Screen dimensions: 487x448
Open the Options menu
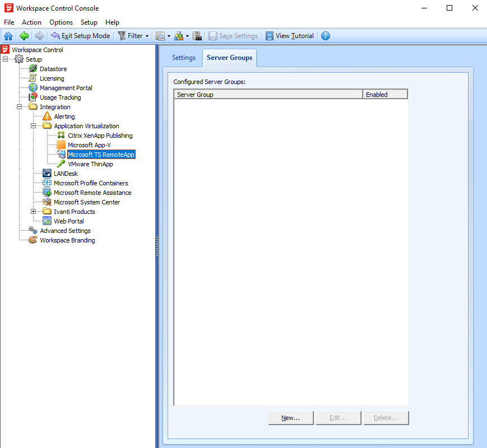pyautogui.click(x=61, y=22)
